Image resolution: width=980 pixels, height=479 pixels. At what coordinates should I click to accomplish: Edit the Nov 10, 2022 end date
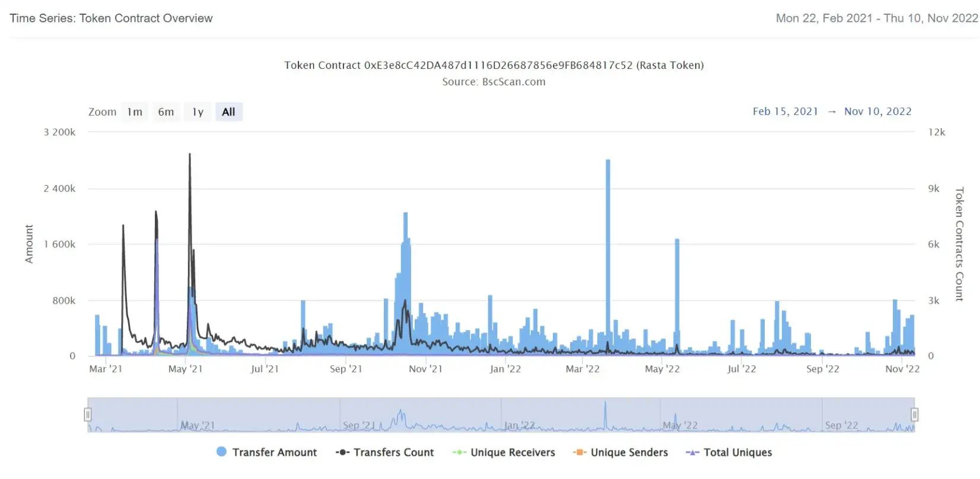coord(878,111)
